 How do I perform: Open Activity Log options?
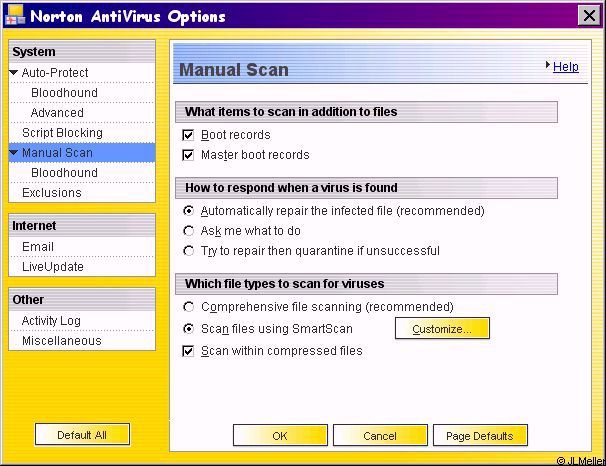[x=51, y=321]
